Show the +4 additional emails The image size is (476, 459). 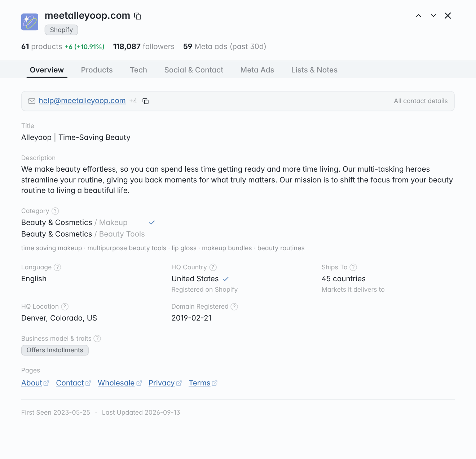click(x=133, y=101)
